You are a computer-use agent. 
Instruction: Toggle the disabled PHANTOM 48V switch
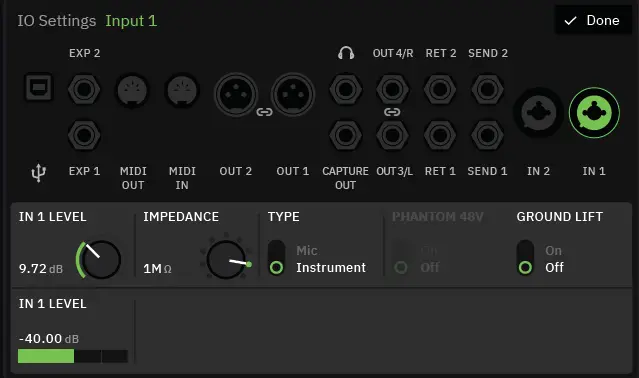(x=401, y=257)
